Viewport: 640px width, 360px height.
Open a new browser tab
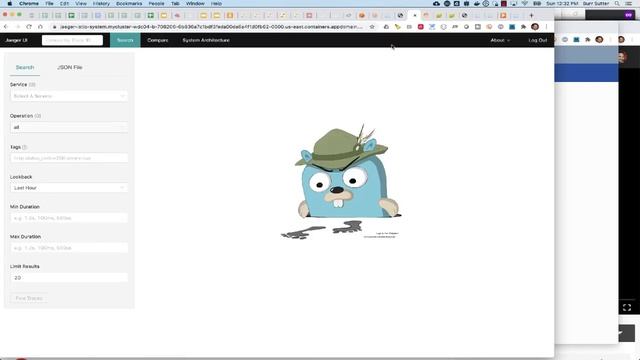pyautogui.click(x=531, y=16)
